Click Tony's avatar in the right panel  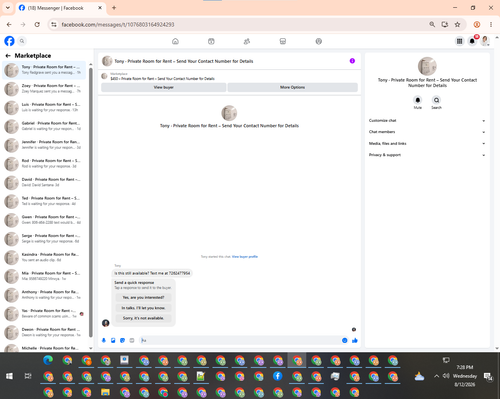[427, 66]
